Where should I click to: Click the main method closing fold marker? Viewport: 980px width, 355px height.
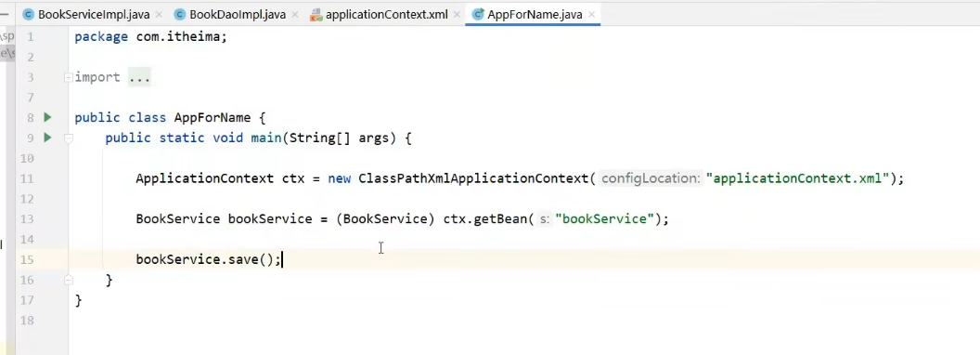pos(69,280)
